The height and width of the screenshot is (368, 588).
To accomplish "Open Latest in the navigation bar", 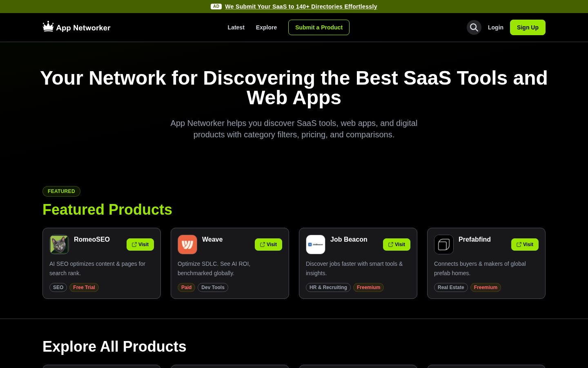I will [236, 27].
